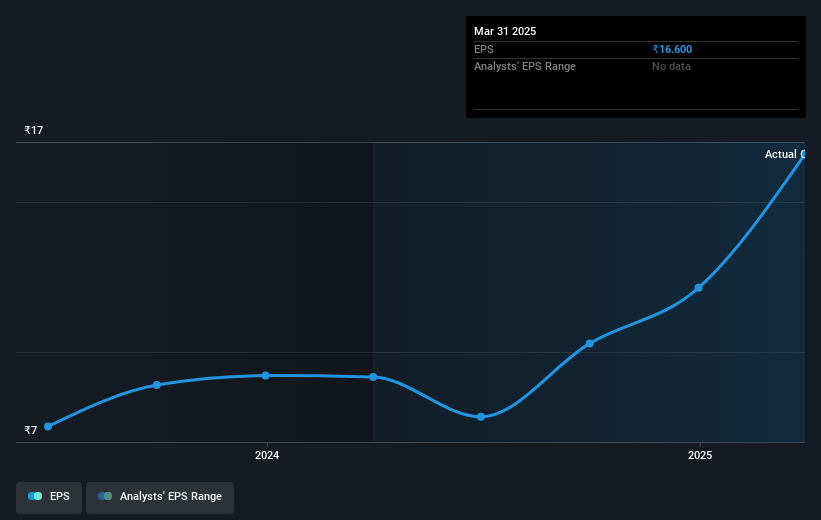Click the EPS legend color indicator icon

point(35,496)
